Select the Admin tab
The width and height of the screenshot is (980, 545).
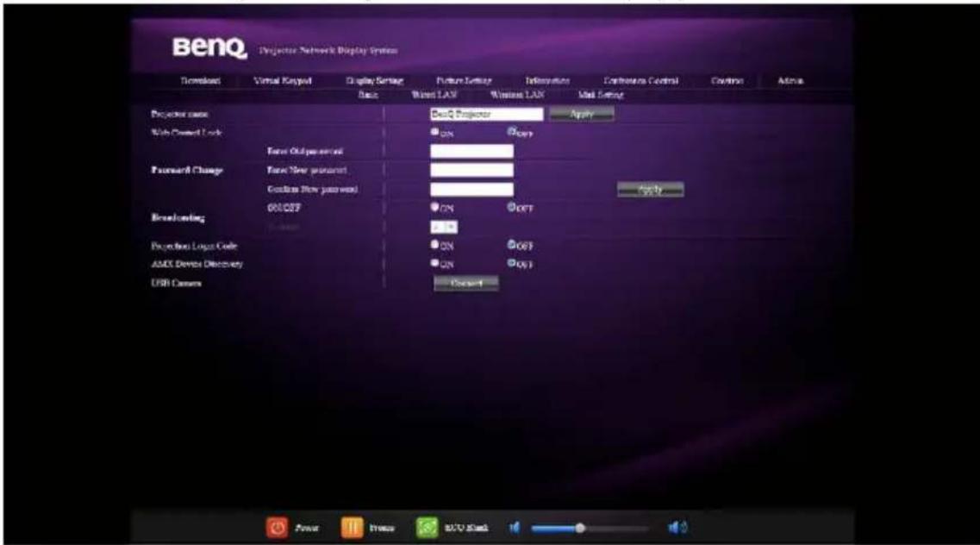(790, 80)
